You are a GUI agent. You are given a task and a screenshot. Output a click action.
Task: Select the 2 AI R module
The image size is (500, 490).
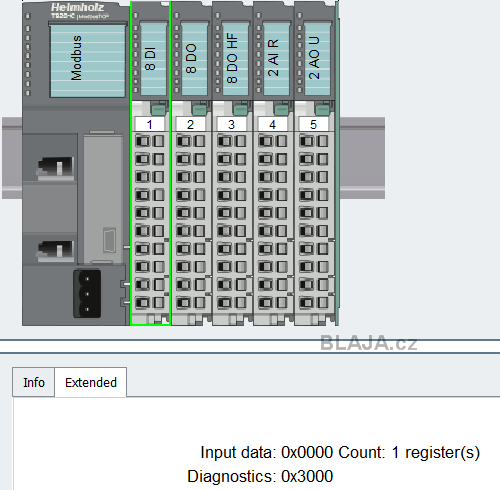click(x=273, y=163)
